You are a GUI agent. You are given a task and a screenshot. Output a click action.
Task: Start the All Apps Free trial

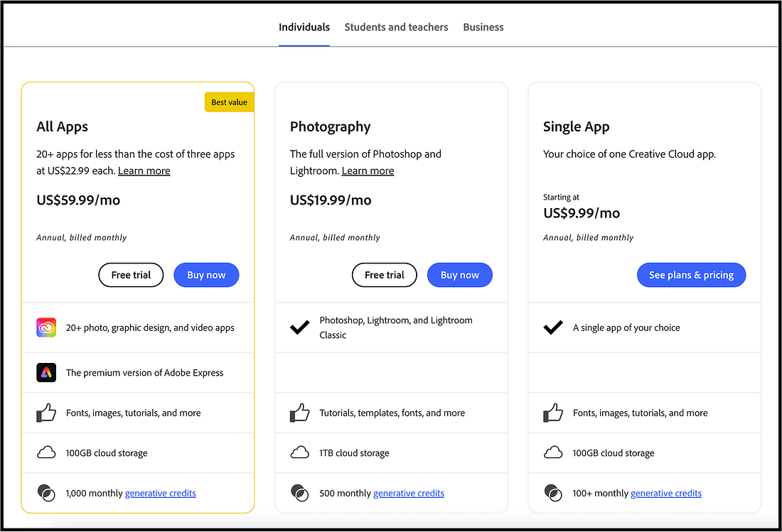pos(132,275)
